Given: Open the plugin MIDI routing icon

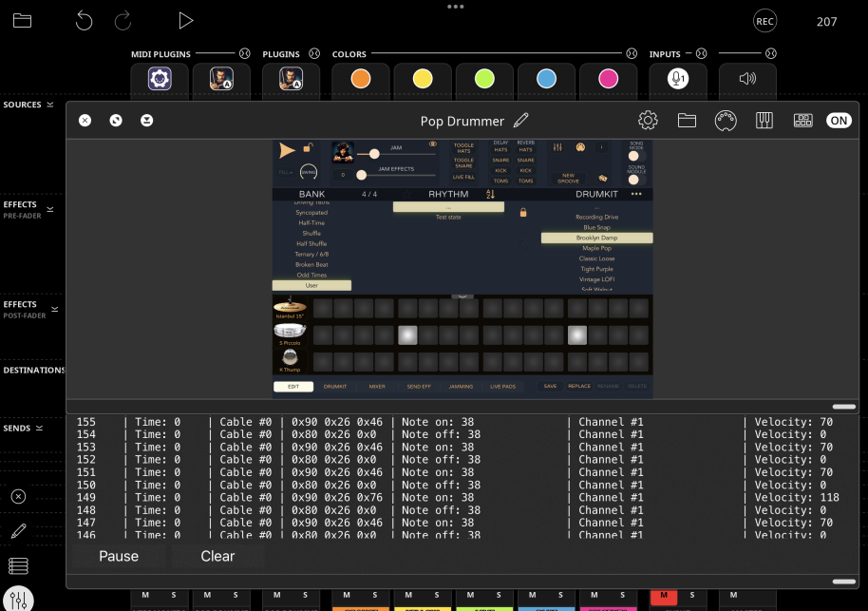Looking at the screenshot, I should click(726, 121).
